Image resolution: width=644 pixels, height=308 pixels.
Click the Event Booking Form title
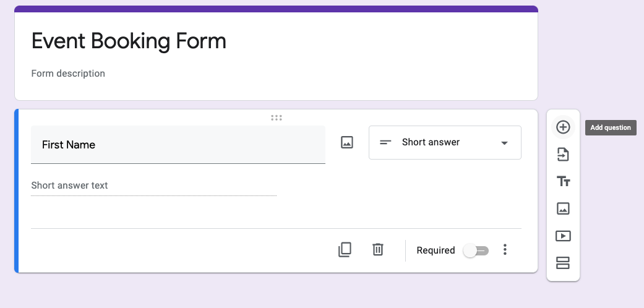tap(129, 41)
